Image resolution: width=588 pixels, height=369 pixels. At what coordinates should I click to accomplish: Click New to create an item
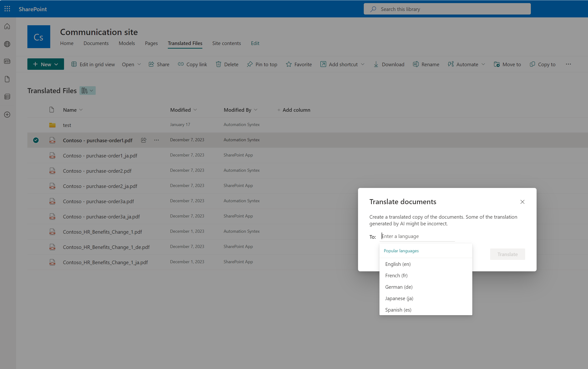click(x=46, y=64)
